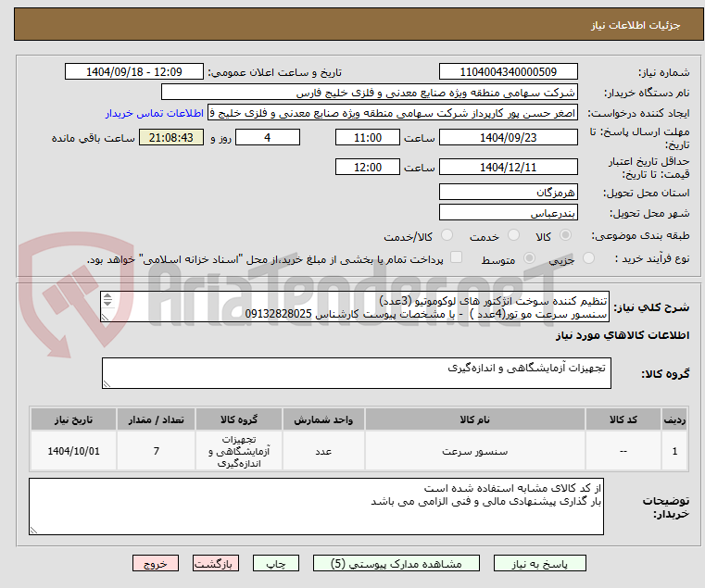Click response deadline date 1404/09/23
This screenshot has width=705, height=588.
(508, 138)
